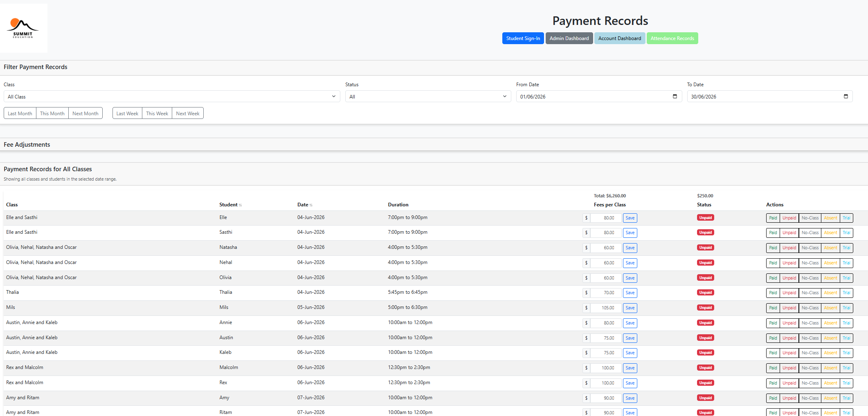Mark Austin as Paid
Screen dimensions: 868x416
(773, 338)
